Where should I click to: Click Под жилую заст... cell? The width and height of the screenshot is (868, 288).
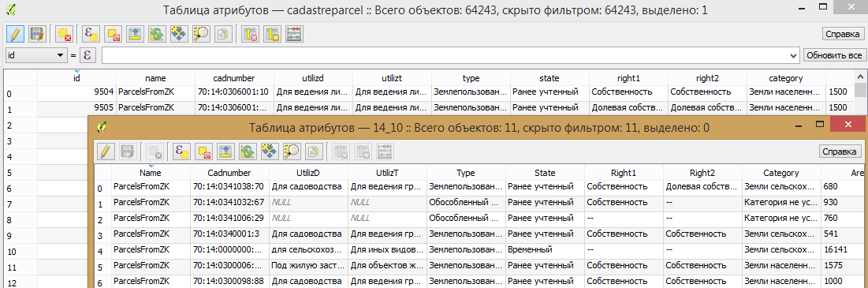click(x=308, y=266)
